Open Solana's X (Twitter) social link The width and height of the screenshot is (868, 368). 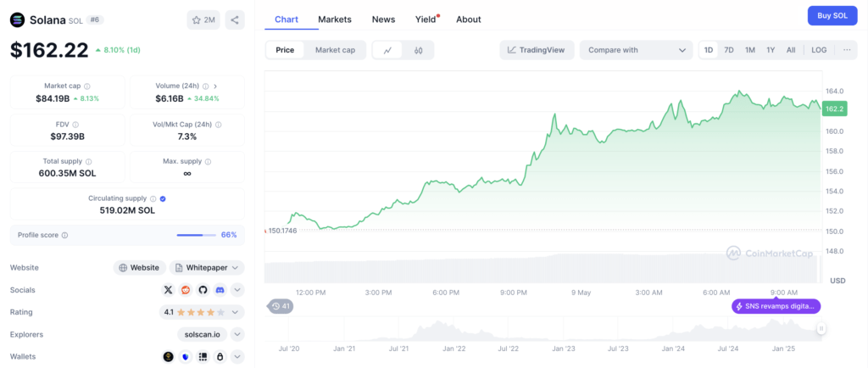pyautogui.click(x=169, y=289)
